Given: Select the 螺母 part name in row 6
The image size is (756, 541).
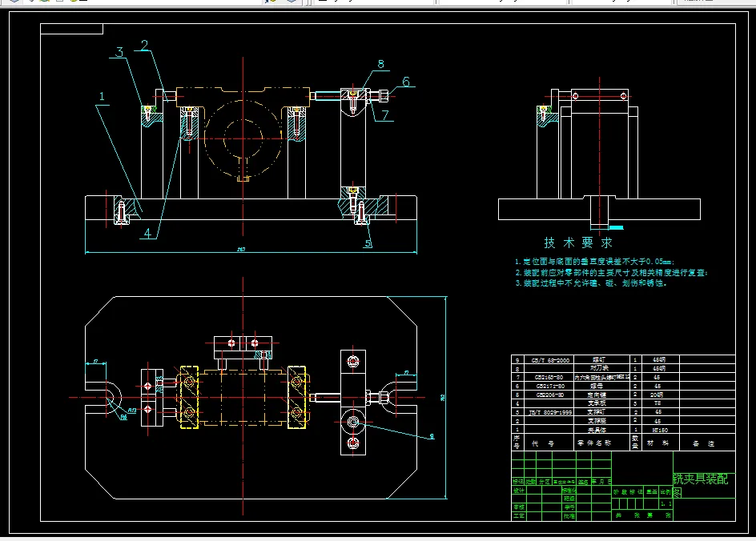Looking at the screenshot, I should coord(597,386).
